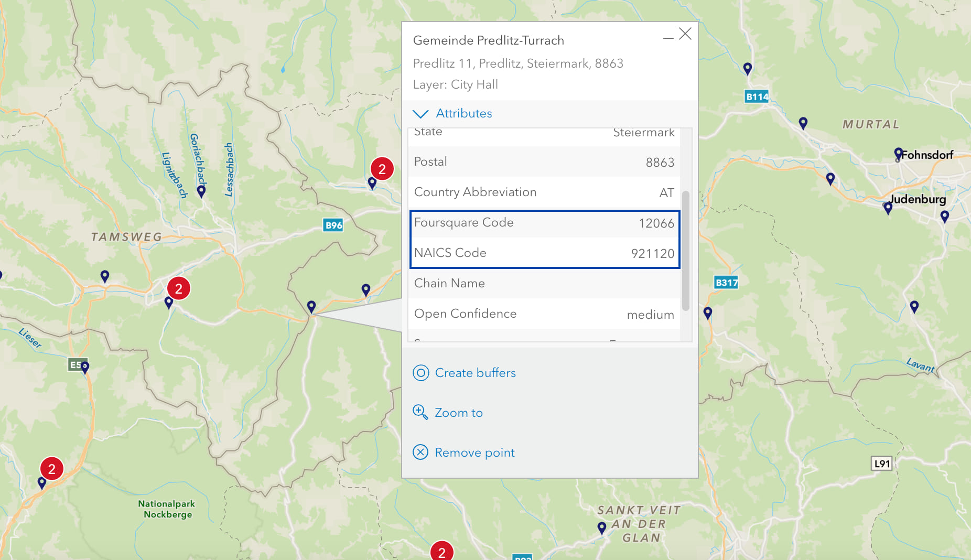Click the popup title Gemeinde Predlitz-Turrach
Image resolution: width=971 pixels, height=560 pixels.
click(x=489, y=40)
